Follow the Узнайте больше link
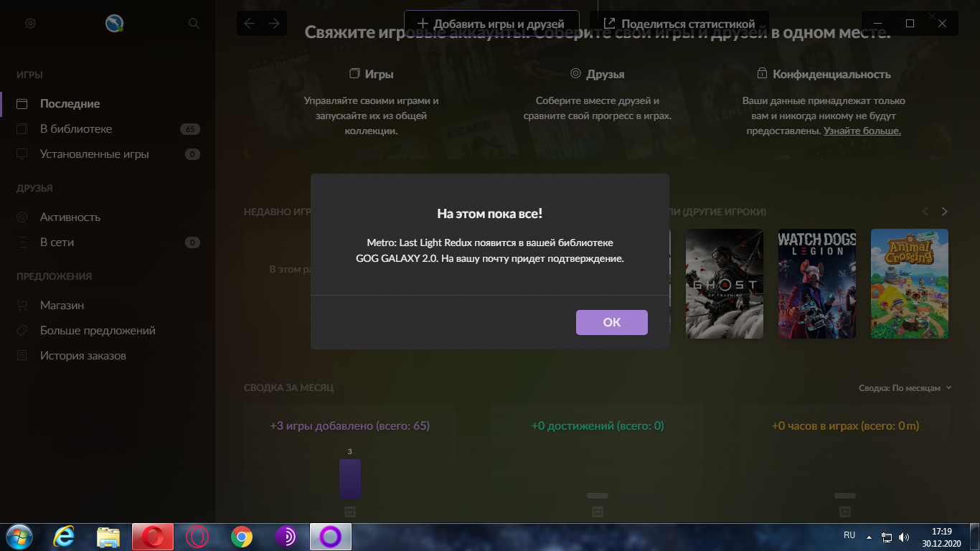 coord(862,131)
